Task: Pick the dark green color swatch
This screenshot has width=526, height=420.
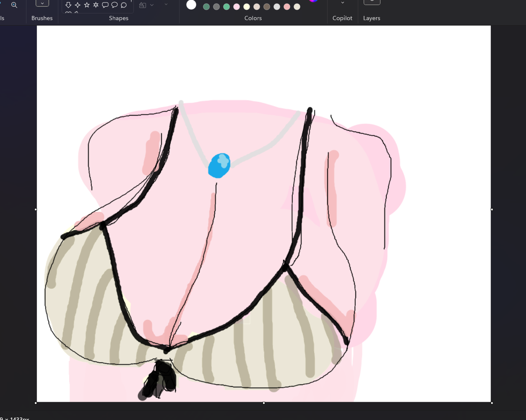Action: point(206,7)
